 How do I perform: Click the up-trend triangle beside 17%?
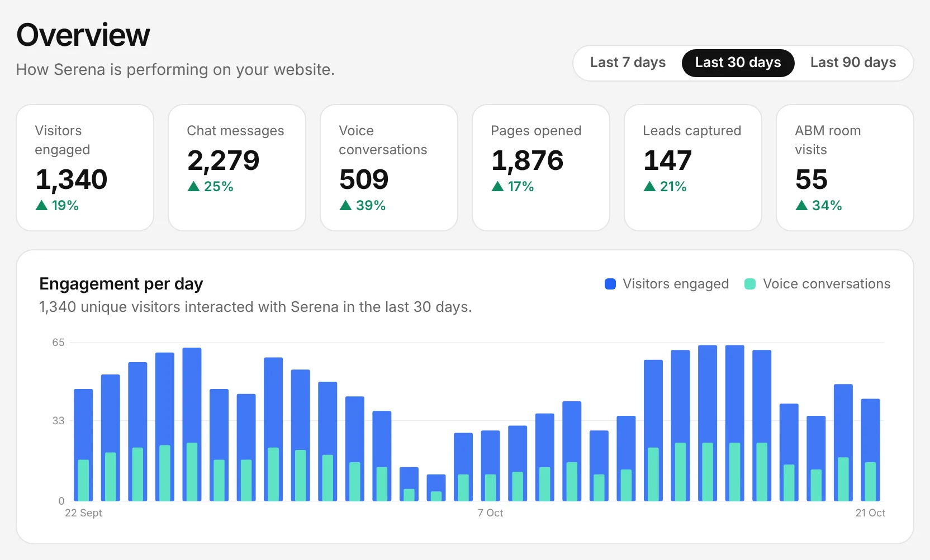(497, 187)
